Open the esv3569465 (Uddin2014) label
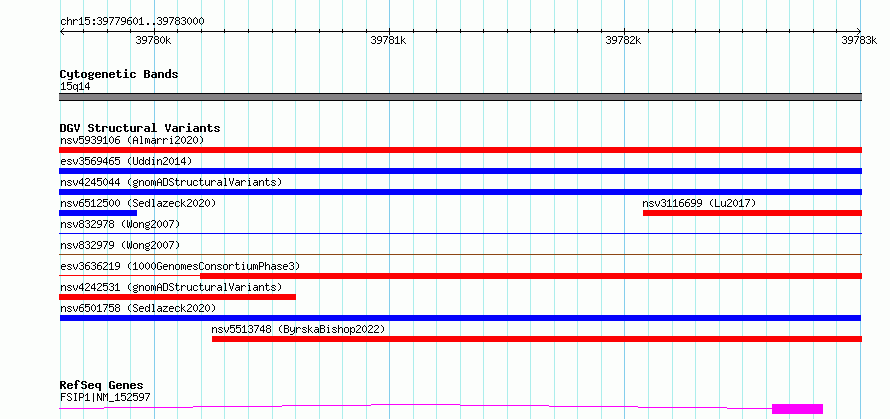The height and width of the screenshot is (419, 890). (126, 161)
